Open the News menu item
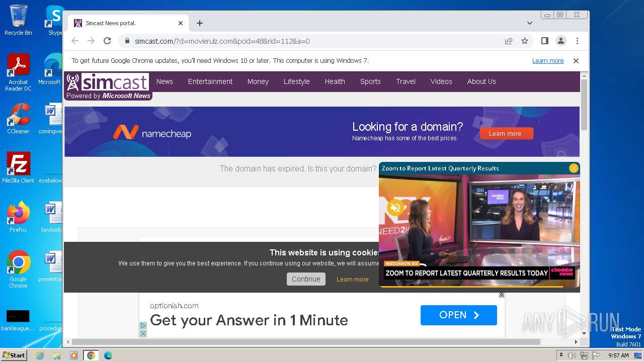Image resolution: width=644 pixels, height=362 pixels. pos(165,81)
